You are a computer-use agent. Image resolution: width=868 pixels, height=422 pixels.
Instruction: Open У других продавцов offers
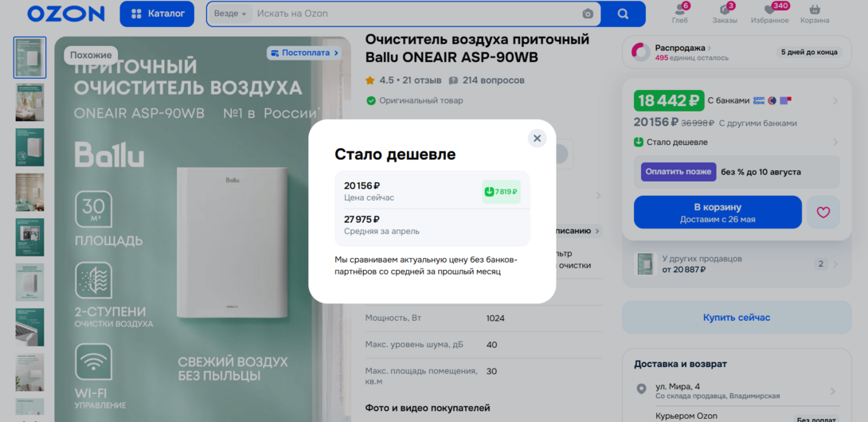pos(737,264)
